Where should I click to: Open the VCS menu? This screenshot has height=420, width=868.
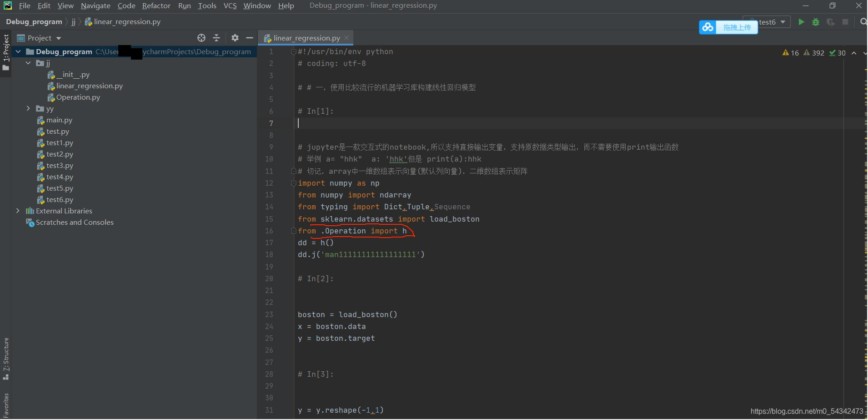(x=230, y=5)
